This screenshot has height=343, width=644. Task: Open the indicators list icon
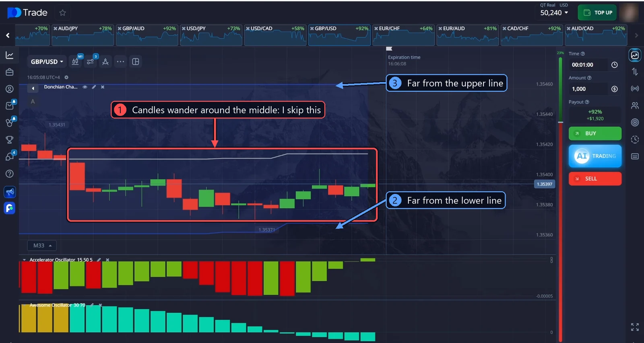[91, 62]
